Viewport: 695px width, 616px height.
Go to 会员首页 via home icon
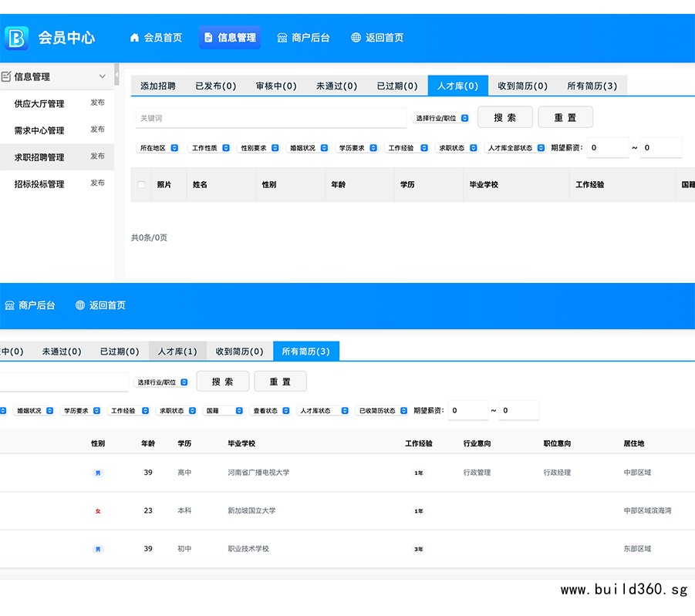pos(134,37)
